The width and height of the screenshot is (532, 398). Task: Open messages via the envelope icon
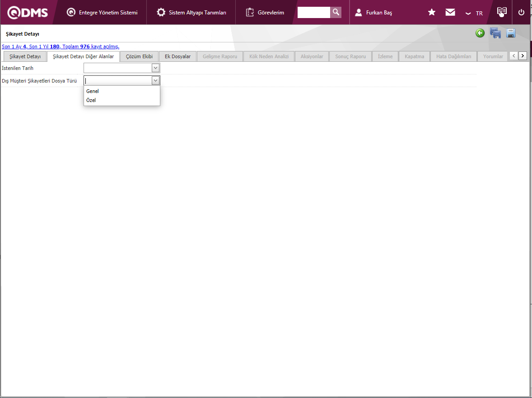pos(450,13)
